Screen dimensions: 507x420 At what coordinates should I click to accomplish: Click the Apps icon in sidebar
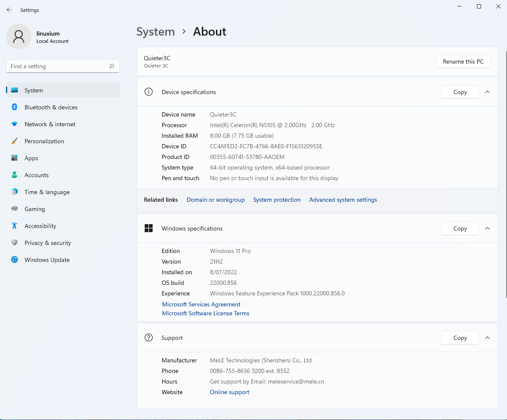tap(14, 158)
